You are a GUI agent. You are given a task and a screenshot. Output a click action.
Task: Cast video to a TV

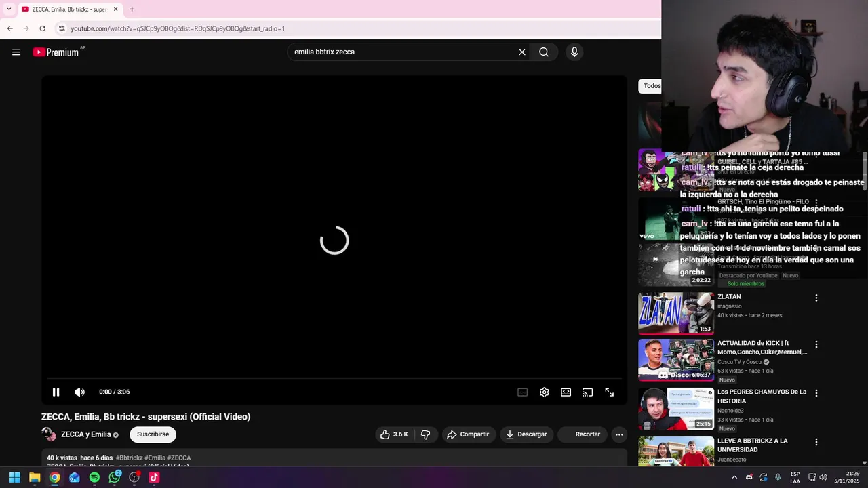[x=588, y=392]
